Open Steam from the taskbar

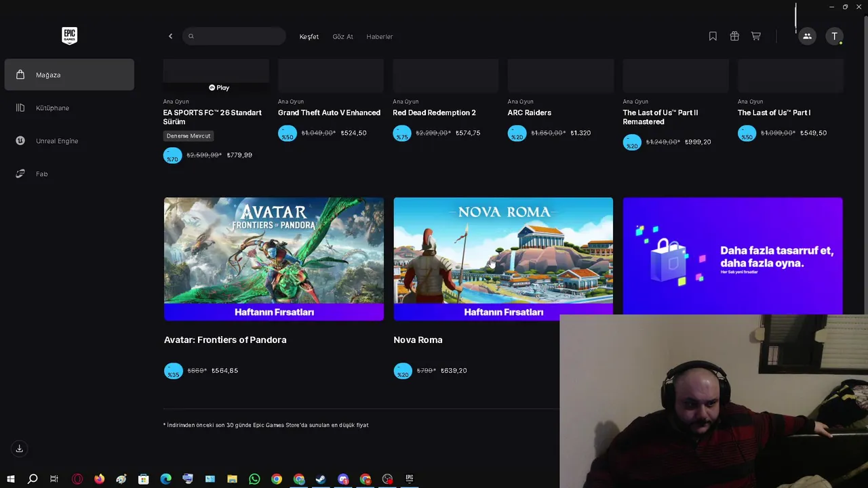pyautogui.click(x=321, y=479)
